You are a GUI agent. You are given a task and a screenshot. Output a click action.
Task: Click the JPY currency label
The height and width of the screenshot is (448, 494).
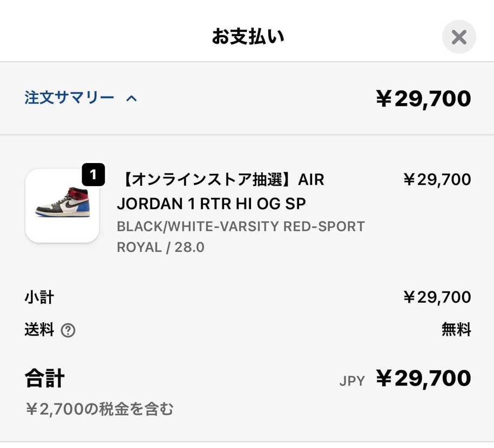click(351, 380)
